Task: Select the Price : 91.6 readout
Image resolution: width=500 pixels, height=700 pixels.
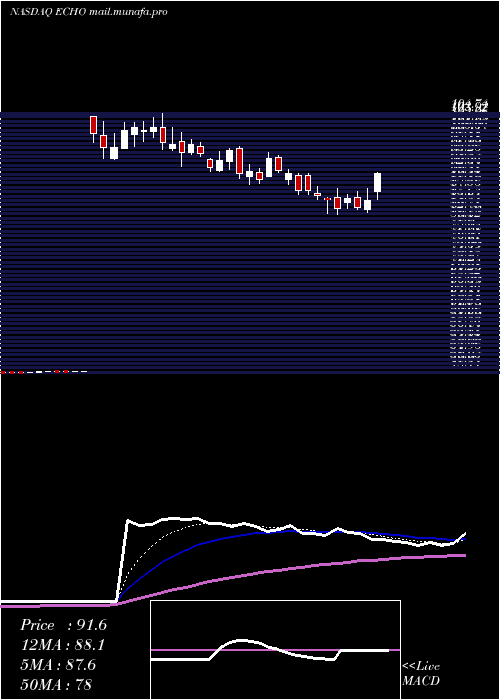Action: coord(63,625)
